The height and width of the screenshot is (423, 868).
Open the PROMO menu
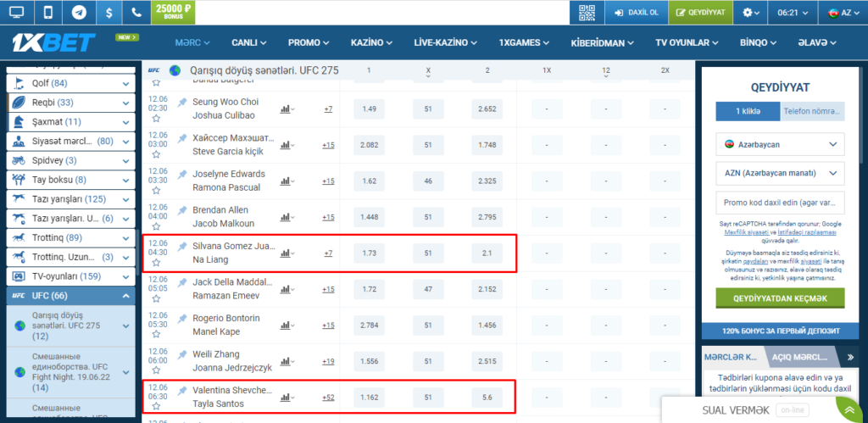tap(309, 42)
